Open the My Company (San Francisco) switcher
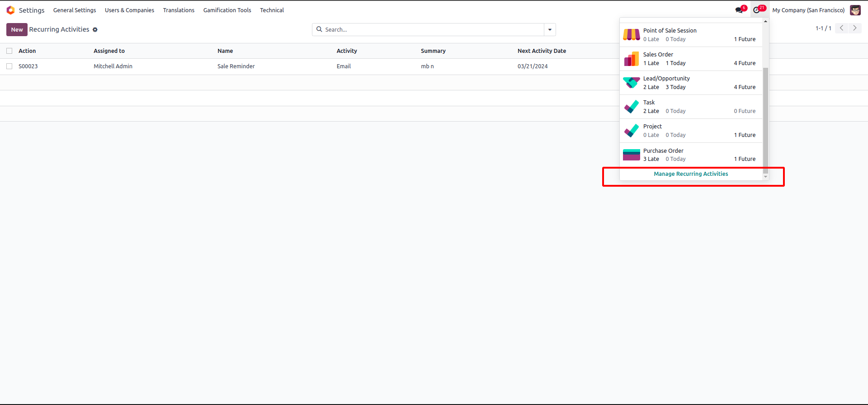Viewport: 868px width, 405px height. pos(808,10)
